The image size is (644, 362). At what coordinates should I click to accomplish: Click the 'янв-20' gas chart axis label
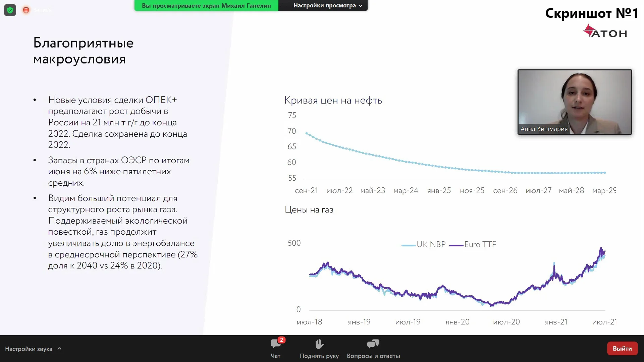458,322
